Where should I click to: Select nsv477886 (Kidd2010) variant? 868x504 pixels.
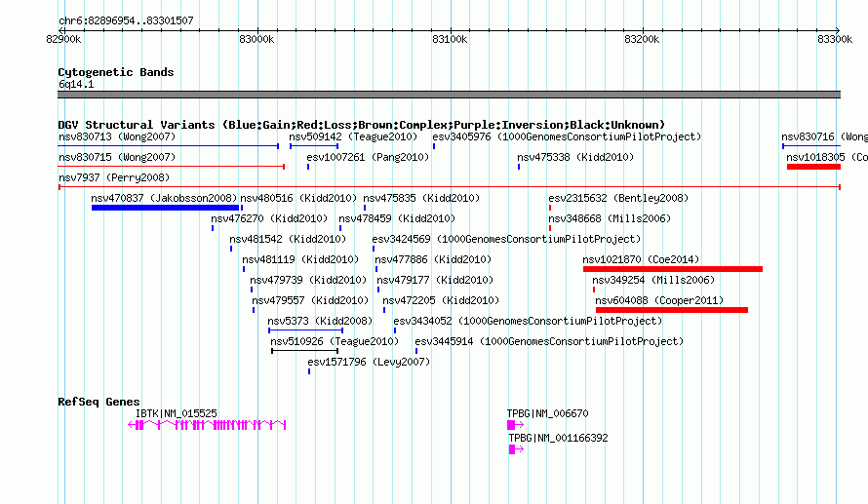(x=433, y=259)
